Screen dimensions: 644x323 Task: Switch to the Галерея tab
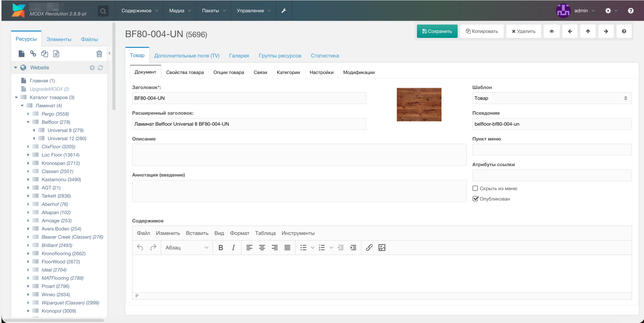pos(239,56)
